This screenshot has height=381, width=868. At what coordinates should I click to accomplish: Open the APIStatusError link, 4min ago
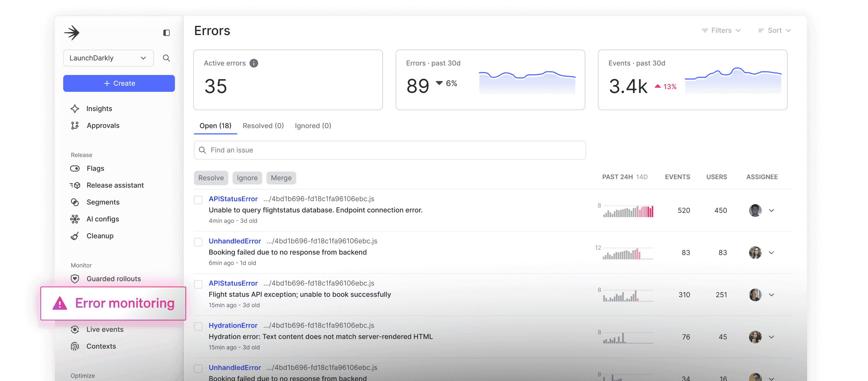(x=233, y=199)
